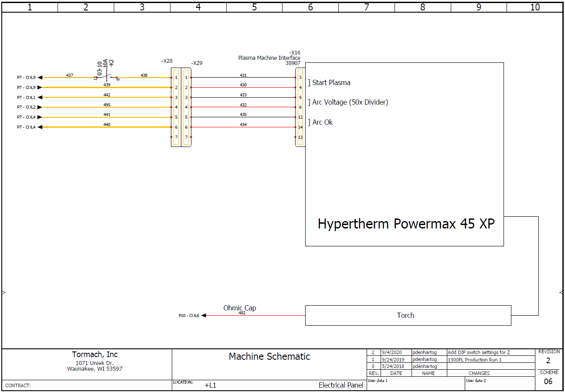The width and height of the screenshot is (565, 392).
Task: Select the Hypertherm Powermax 45 XP block
Action: (x=405, y=224)
